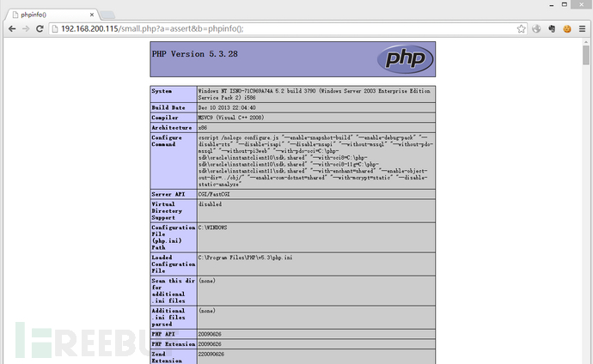Open the Evernote elephant extension icon

coord(552,28)
